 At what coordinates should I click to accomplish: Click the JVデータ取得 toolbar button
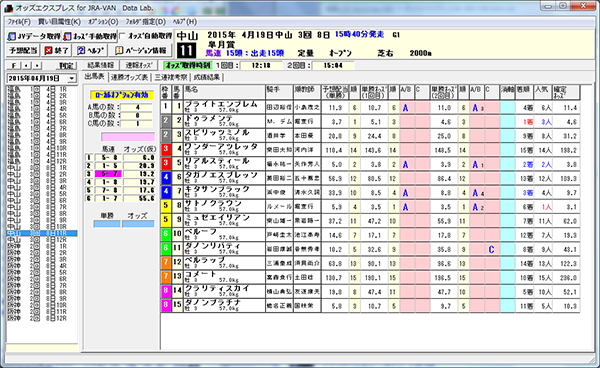coord(34,37)
